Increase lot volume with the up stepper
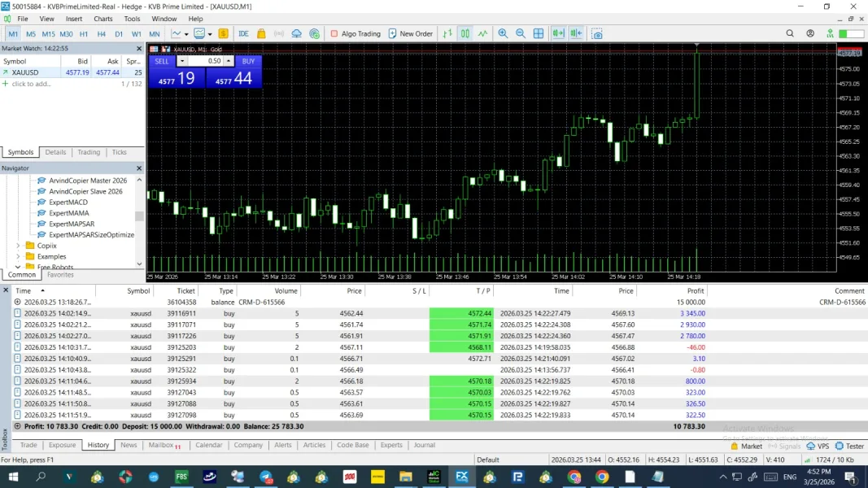Image resolution: width=868 pixels, height=488 pixels. pyautogui.click(x=229, y=61)
